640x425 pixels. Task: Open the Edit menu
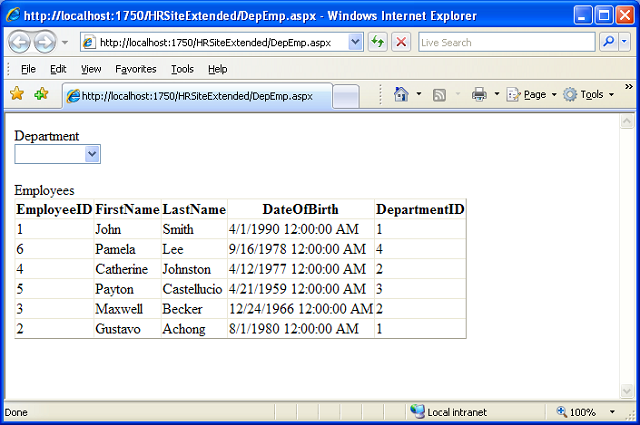tap(58, 69)
